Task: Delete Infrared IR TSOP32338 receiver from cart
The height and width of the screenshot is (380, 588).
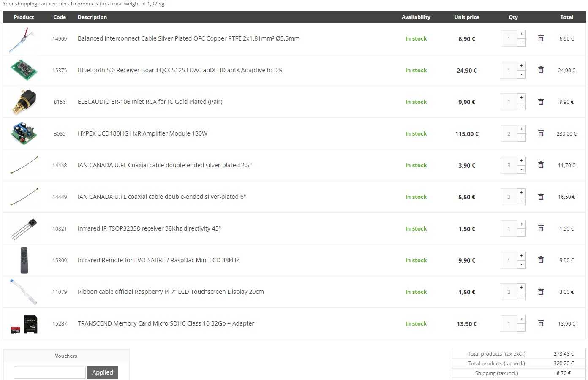Action: point(541,228)
